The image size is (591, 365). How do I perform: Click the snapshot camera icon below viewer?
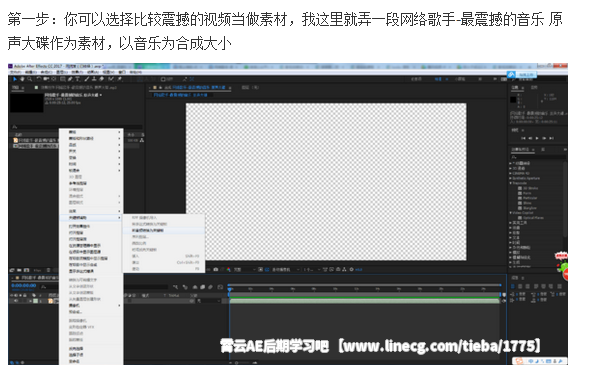[216, 270]
